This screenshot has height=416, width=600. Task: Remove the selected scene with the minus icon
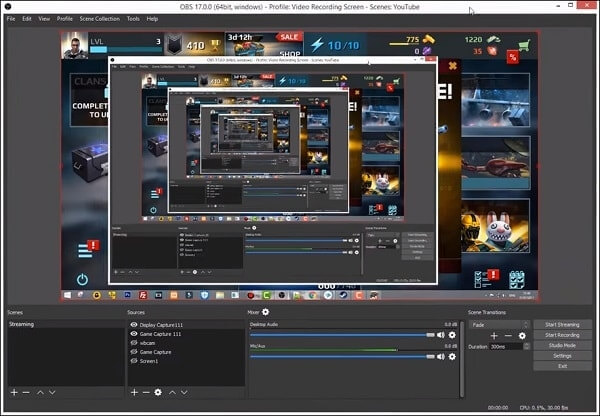[26, 392]
